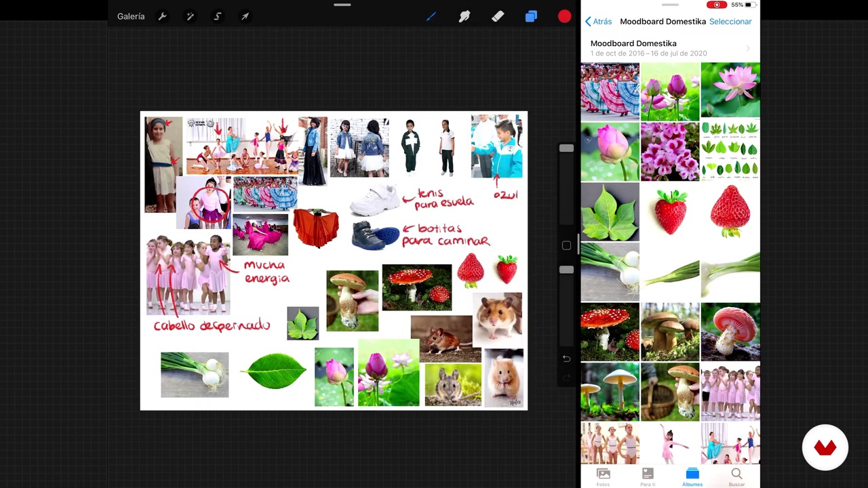Tap the red skirt image on canvas
Image resolution: width=868 pixels, height=488 pixels.
[315, 228]
